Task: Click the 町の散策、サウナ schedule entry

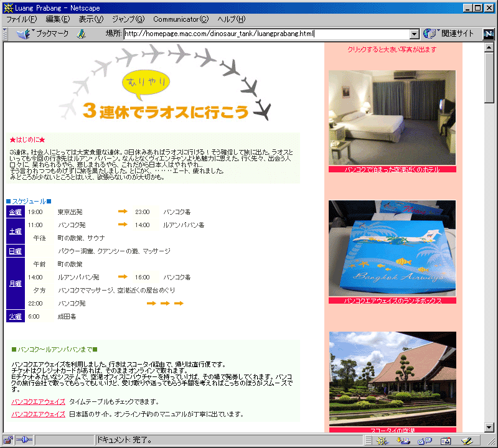Action: click(x=82, y=238)
